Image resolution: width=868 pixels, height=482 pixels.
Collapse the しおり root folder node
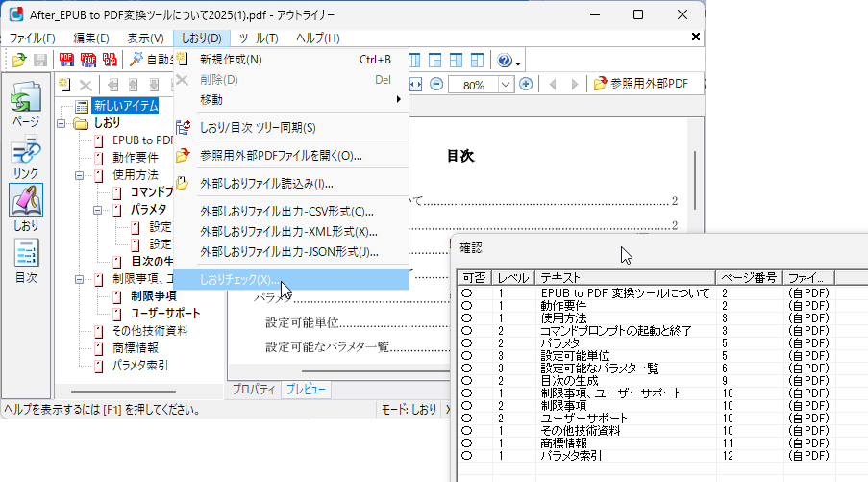tap(62, 123)
